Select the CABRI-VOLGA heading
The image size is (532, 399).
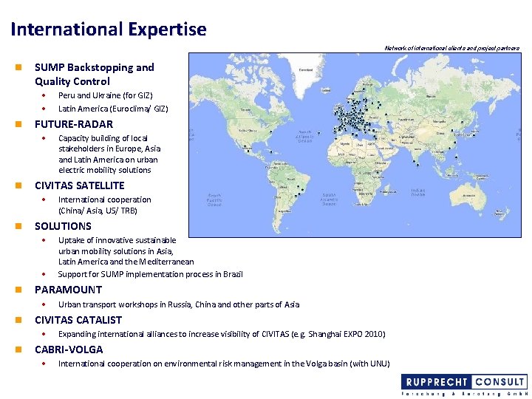click(69, 349)
